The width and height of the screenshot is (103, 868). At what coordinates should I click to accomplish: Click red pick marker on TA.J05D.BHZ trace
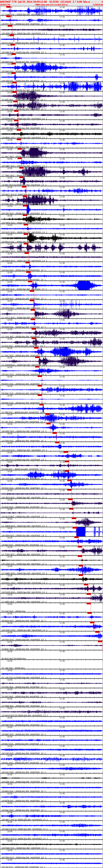tap(15, 102)
